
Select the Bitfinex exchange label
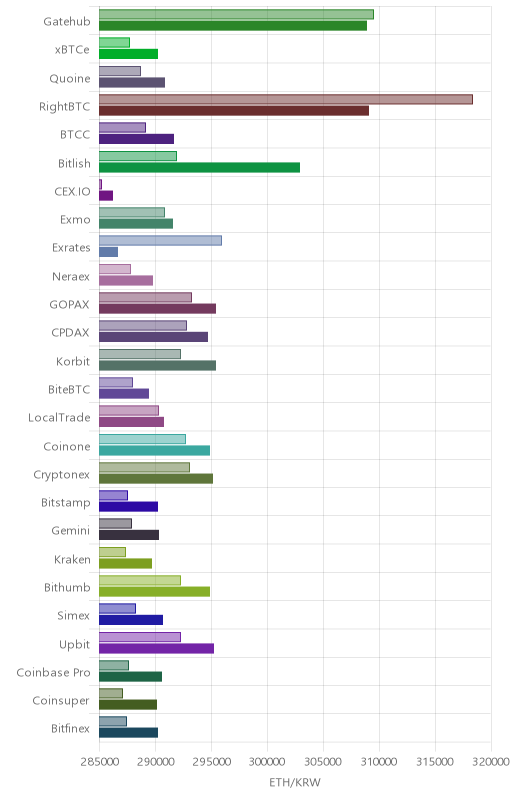point(70,729)
